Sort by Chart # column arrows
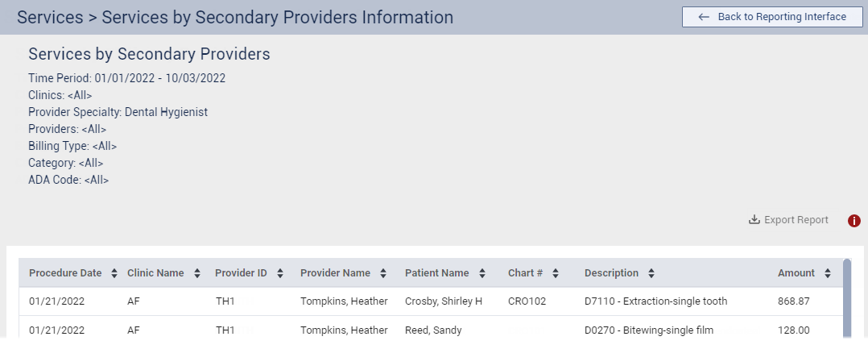This screenshot has height=349, width=868. coord(556,273)
